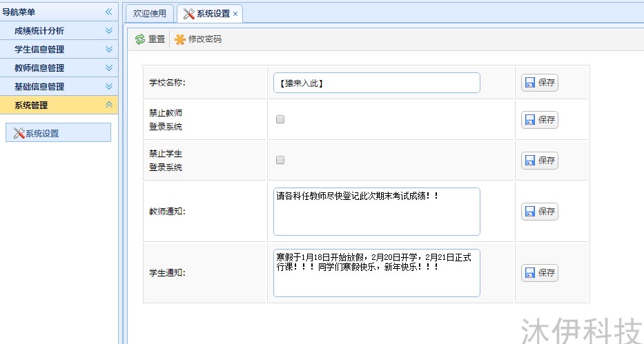Click save disk icon for student login ban
The image size is (644, 344).
(x=530, y=161)
